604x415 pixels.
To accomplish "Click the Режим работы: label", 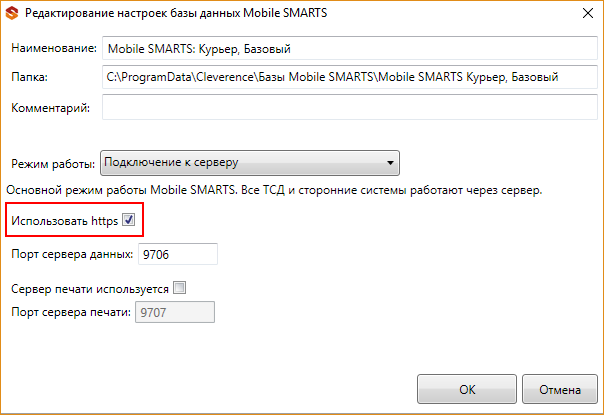I will pos(53,164).
